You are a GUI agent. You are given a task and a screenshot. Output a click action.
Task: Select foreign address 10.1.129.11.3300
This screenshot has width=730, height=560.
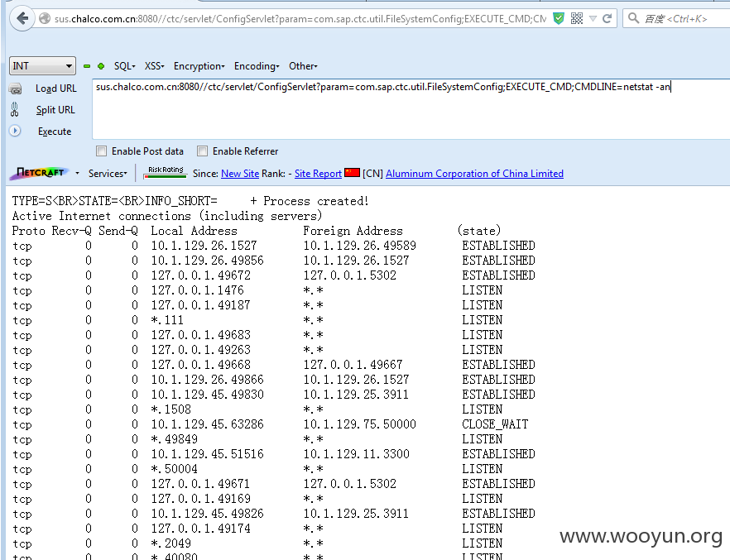point(357,454)
